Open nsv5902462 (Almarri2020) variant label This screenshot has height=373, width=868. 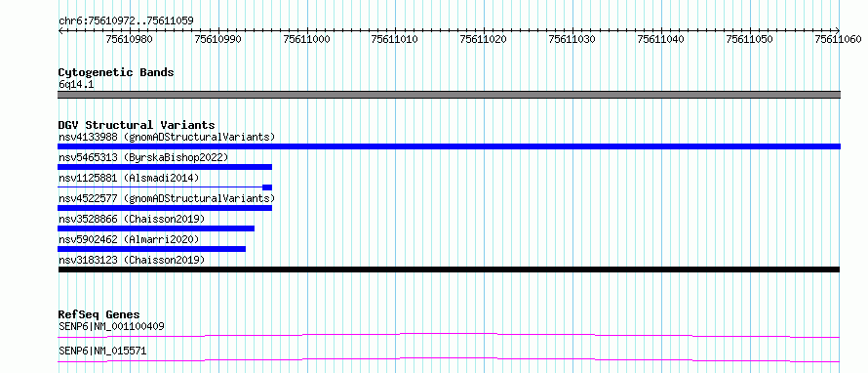tap(129, 239)
